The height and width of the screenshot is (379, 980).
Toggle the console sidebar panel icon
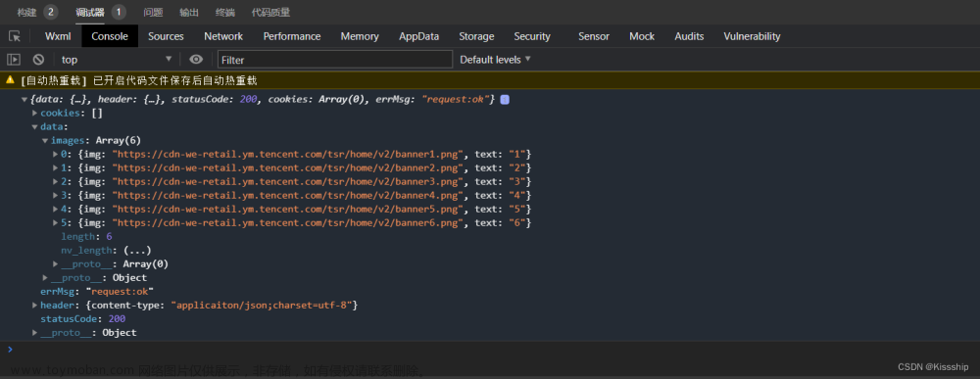pos(14,60)
